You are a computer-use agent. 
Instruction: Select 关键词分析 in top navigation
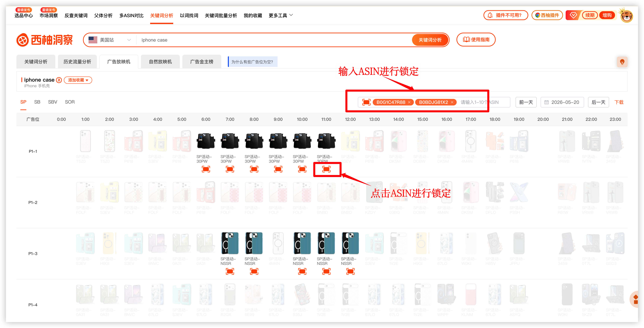pyautogui.click(x=161, y=15)
